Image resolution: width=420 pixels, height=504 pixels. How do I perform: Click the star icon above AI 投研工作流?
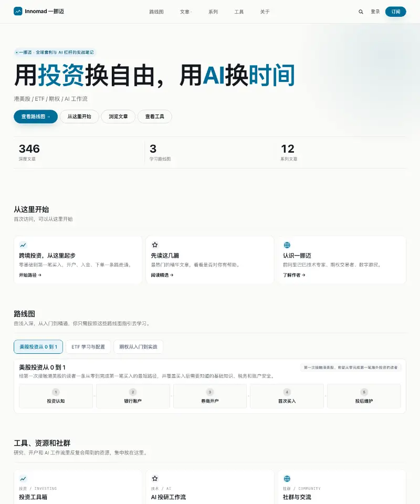click(155, 479)
